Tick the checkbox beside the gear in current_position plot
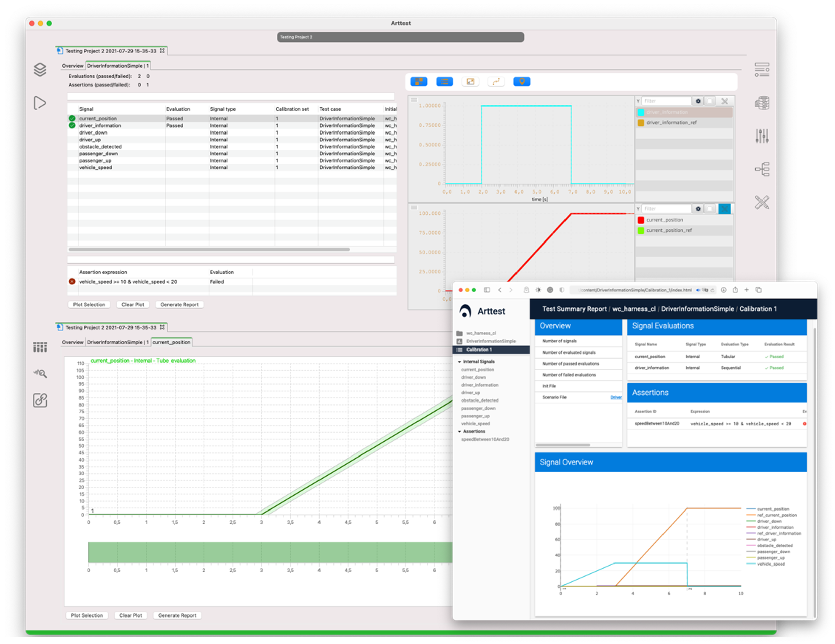This screenshot has width=835, height=644. pos(710,209)
